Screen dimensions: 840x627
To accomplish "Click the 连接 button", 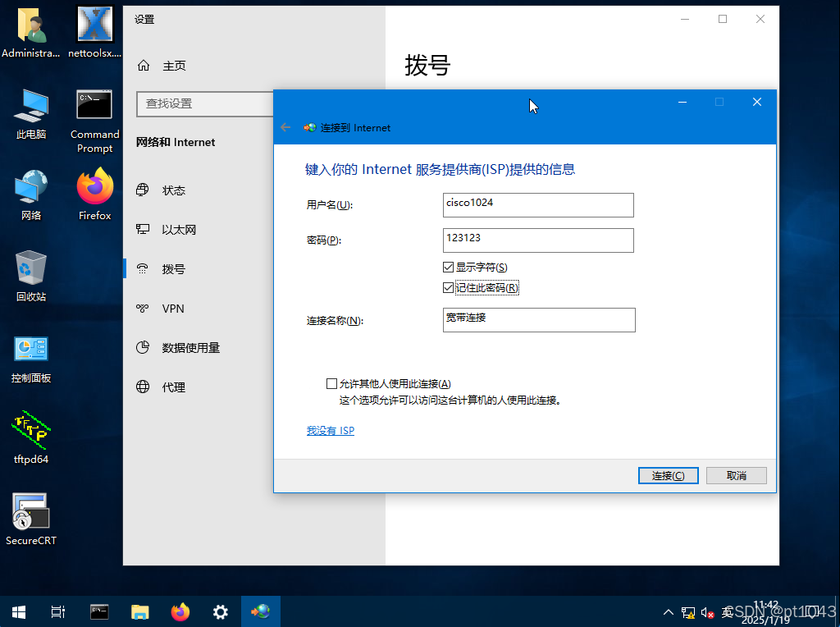I will pos(668,475).
